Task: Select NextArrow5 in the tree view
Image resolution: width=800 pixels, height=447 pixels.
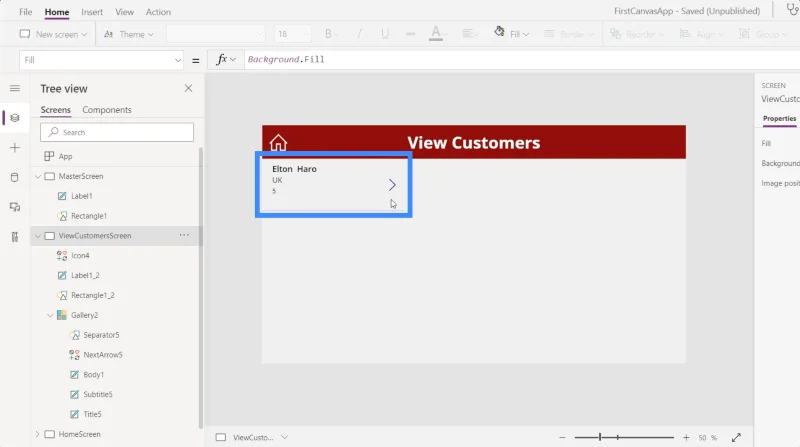Action: coord(103,355)
